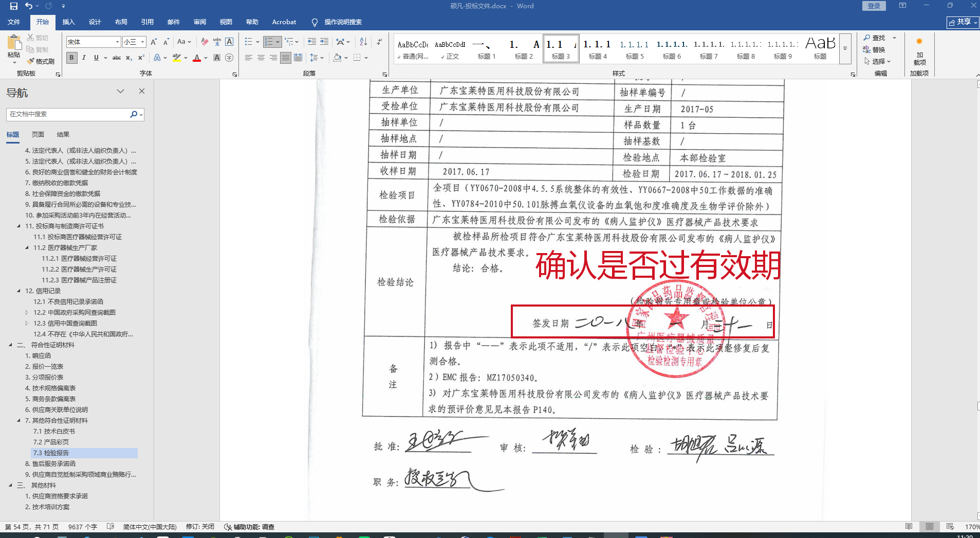Increase font size with grow font icon
The image size is (980, 538).
[154, 42]
